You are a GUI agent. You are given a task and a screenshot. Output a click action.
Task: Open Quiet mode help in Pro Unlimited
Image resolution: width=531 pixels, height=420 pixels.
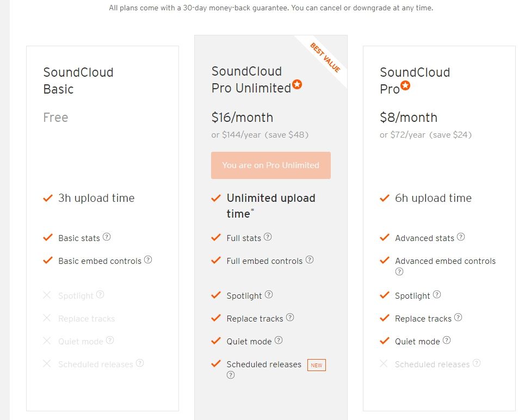tap(279, 340)
